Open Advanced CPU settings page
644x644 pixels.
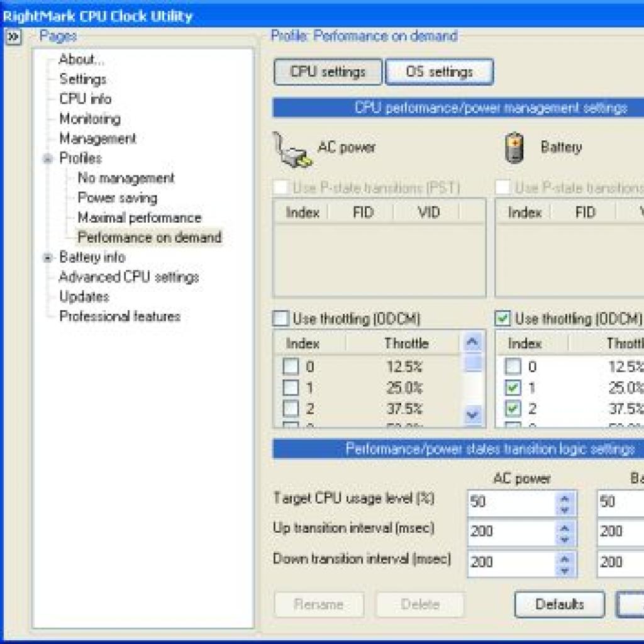tap(129, 277)
